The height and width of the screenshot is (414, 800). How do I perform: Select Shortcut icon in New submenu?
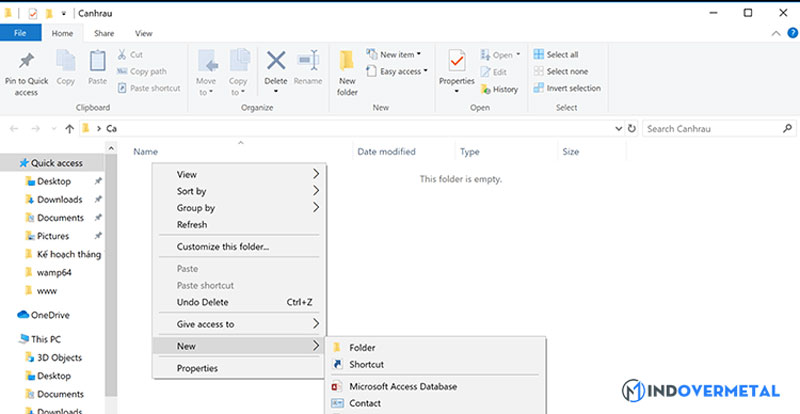pyautogui.click(x=338, y=364)
